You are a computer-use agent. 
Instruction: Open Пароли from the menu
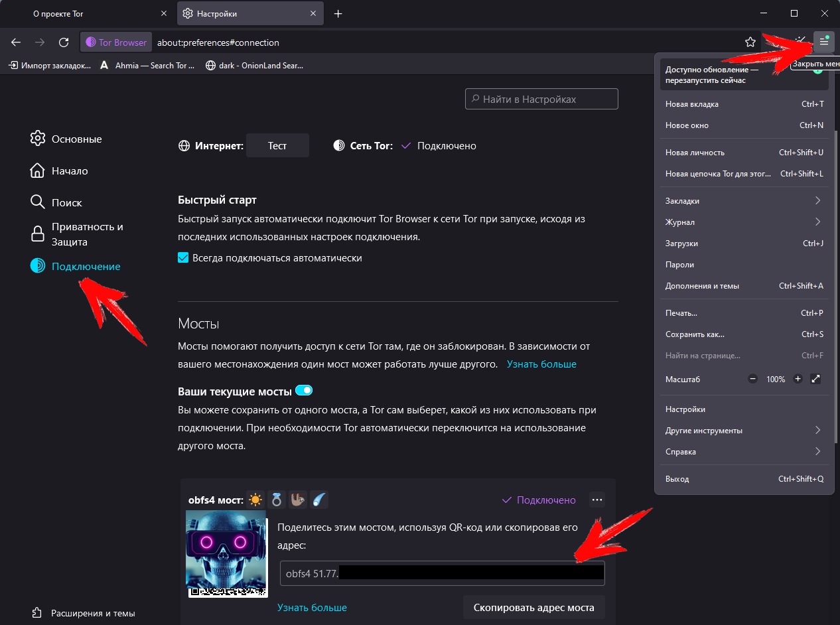[x=744, y=264]
